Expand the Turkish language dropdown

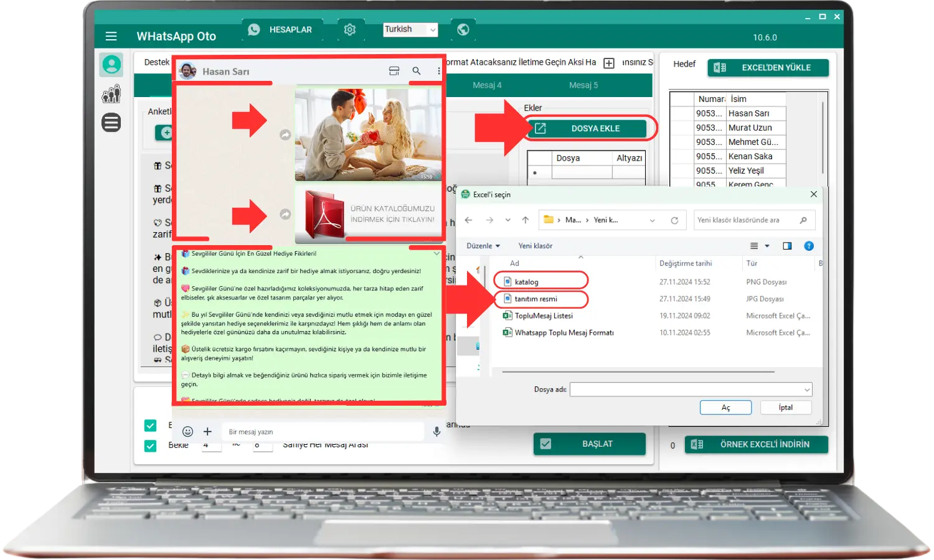(x=432, y=29)
